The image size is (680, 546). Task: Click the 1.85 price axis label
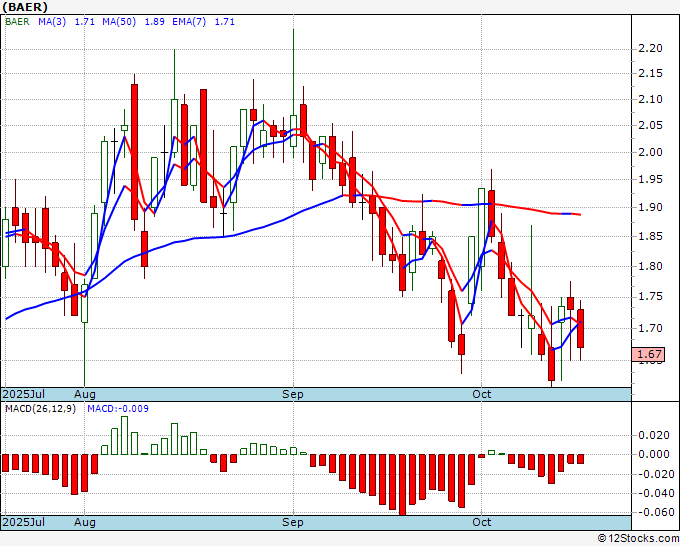pyautogui.click(x=651, y=236)
